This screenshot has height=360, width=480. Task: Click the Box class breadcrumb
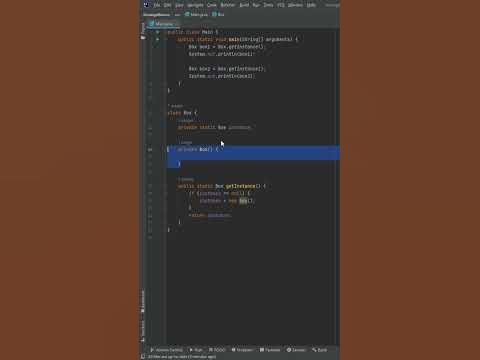coord(218,15)
